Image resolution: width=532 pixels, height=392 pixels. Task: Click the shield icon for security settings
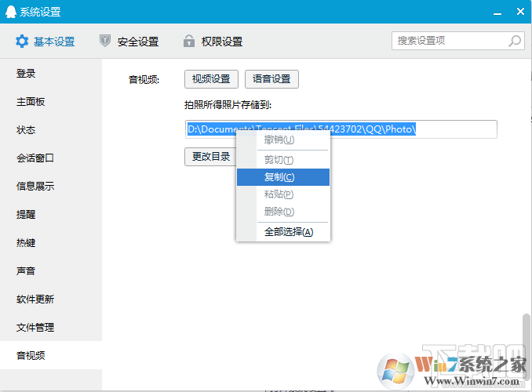pyautogui.click(x=105, y=42)
